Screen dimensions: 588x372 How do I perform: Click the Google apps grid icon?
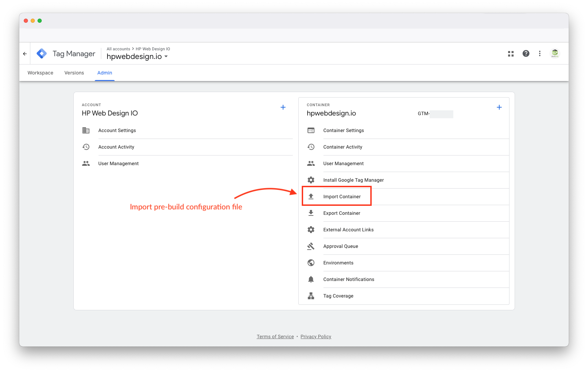(511, 54)
